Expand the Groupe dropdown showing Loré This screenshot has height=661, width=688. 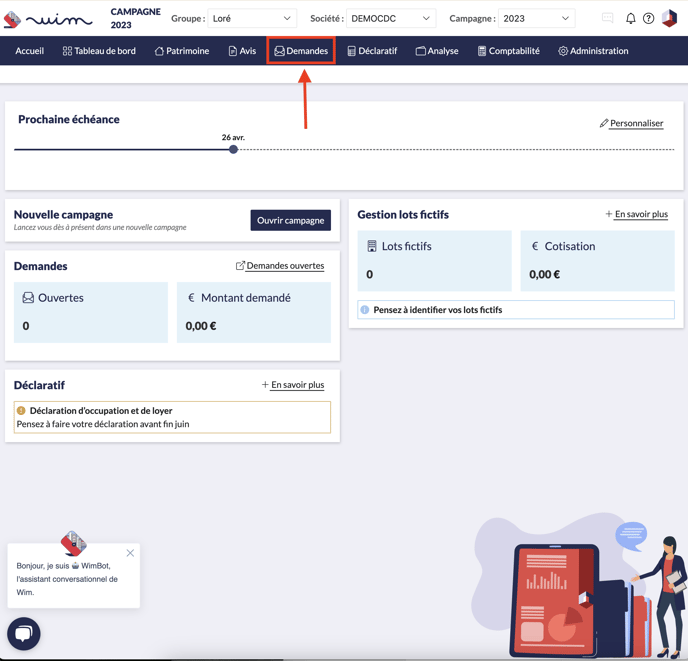tap(251, 19)
